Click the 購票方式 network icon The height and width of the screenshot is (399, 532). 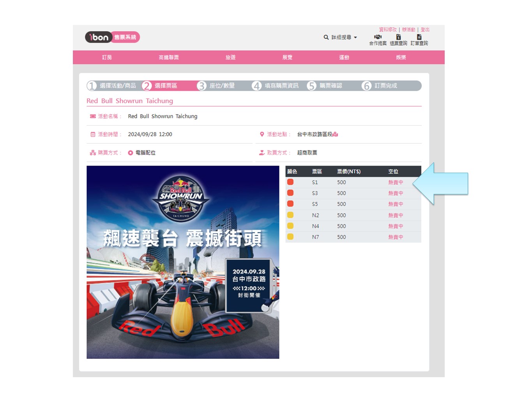[93, 153]
